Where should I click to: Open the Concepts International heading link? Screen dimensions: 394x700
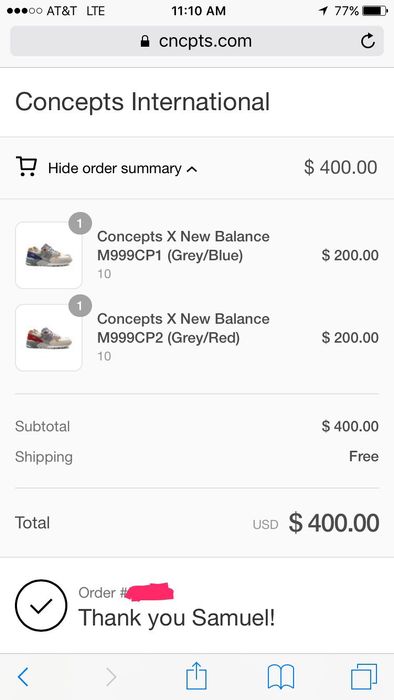click(142, 101)
